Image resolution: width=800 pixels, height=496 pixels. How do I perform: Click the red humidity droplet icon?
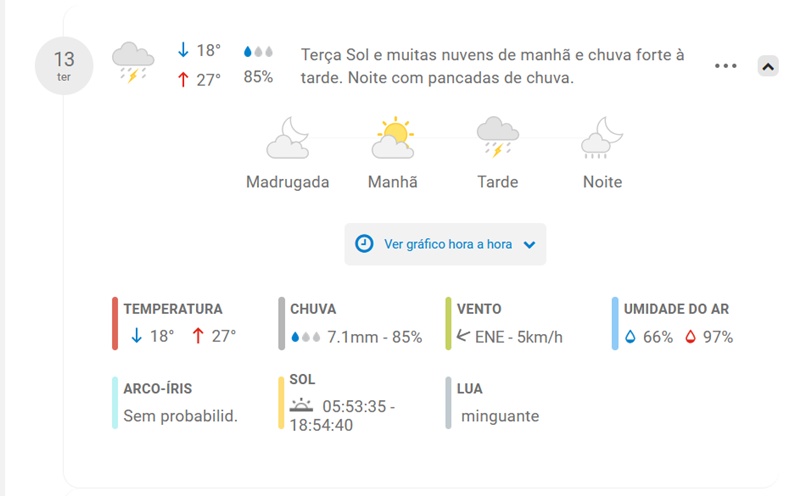(x=690, y=337)
